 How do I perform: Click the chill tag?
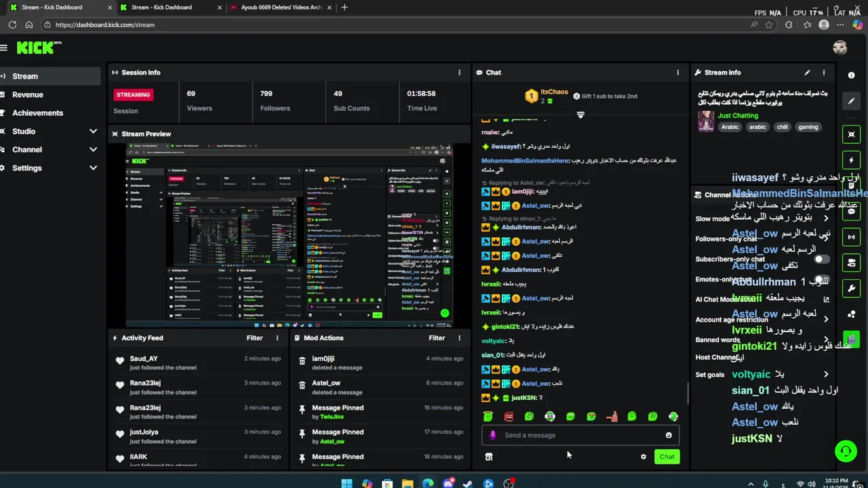tap(782, 127)
